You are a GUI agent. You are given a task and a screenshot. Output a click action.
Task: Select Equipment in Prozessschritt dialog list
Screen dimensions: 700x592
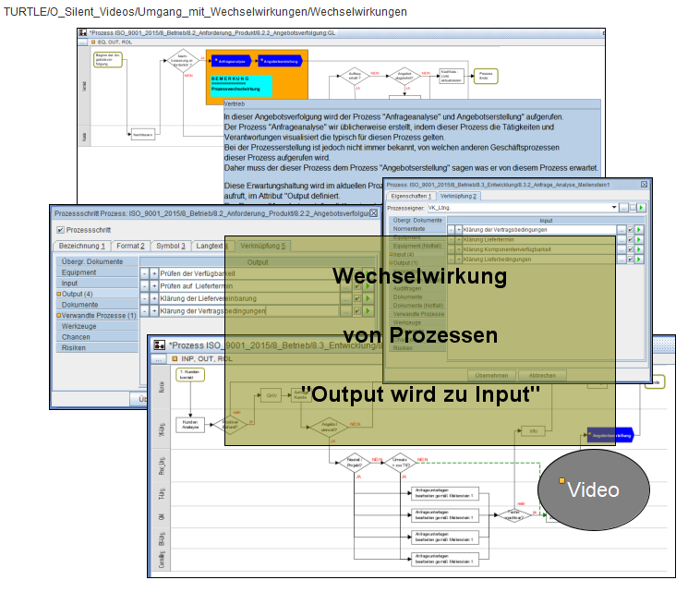pyautogui.click(x=97, y=272)
